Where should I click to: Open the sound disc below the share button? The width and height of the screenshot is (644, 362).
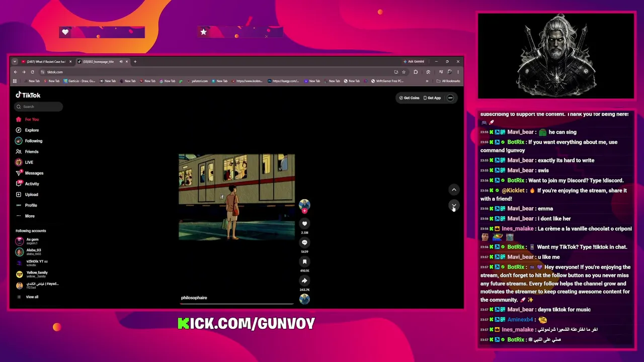304,299
